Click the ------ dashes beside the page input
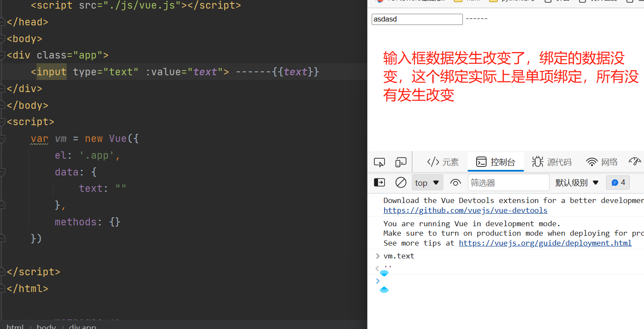The image size is (644, 329). point(476,19)
